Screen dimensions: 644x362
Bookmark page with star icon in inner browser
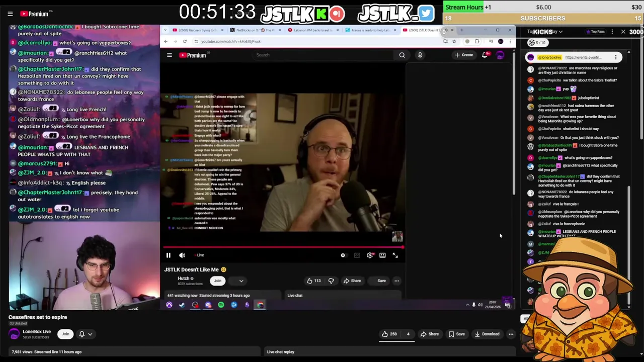pos(454,41)
